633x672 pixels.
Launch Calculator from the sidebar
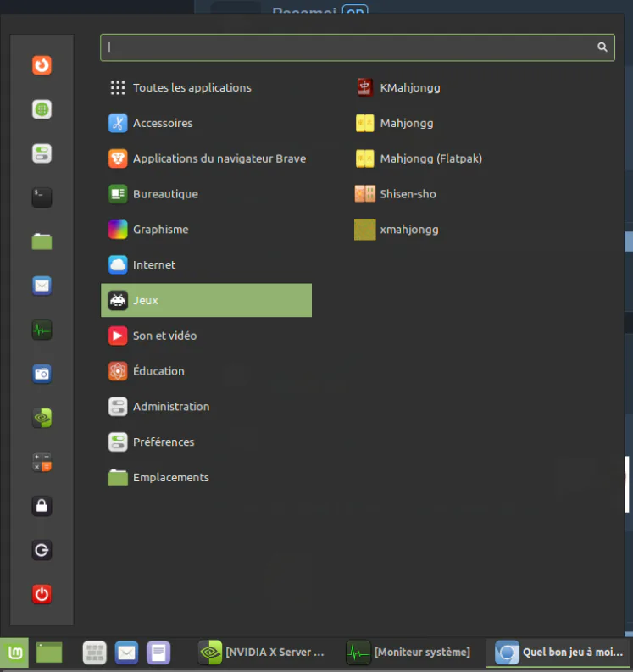click(x=42, y=463)
